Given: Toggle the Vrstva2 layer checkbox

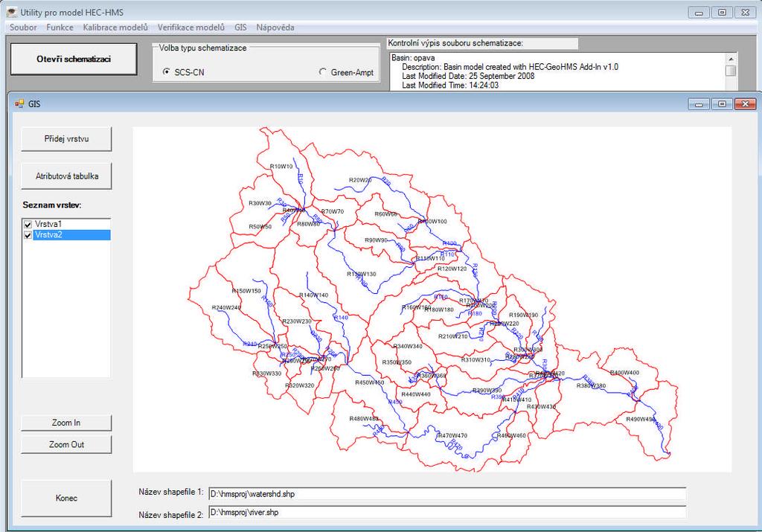Looking at the screenshot, I should click(28, 235).
